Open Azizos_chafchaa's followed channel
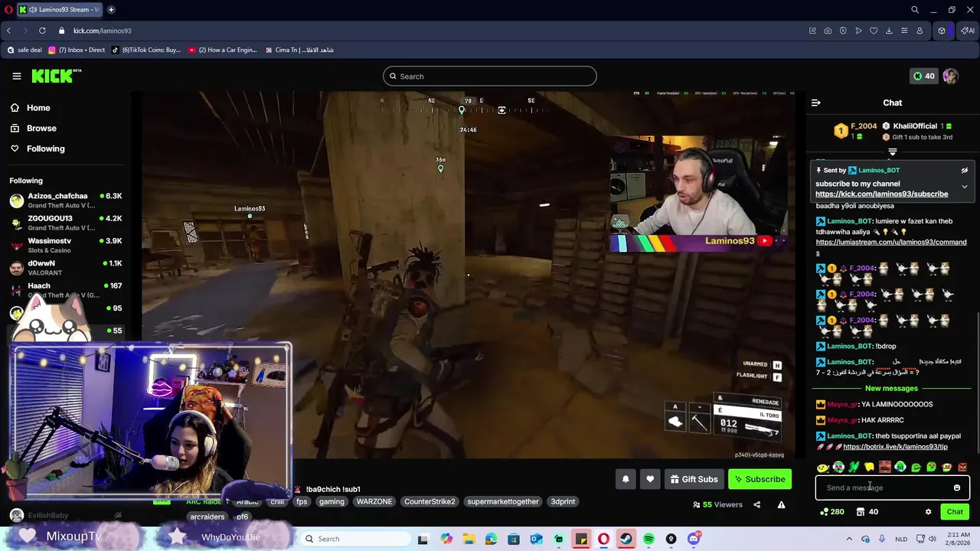Image resolution: width=980 pixels, height=551 pixels. coord(66,201)
